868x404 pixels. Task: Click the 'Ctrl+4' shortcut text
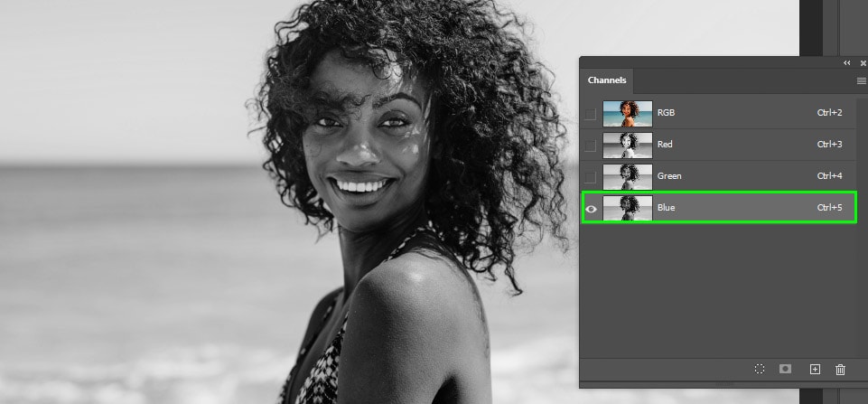tap(829, 175)
